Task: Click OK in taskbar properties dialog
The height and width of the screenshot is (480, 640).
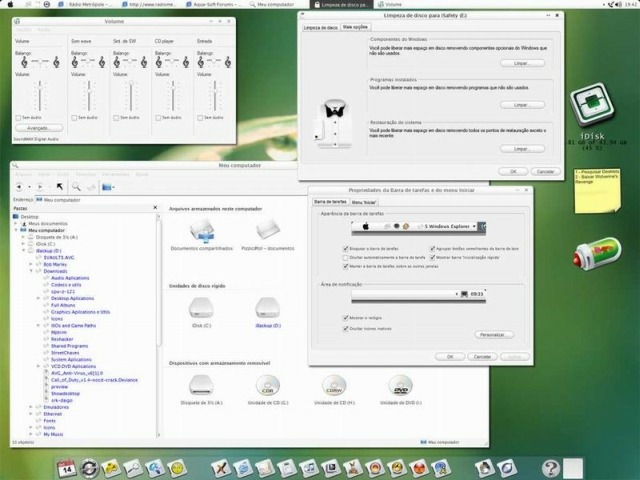Action: click(450, 357)
